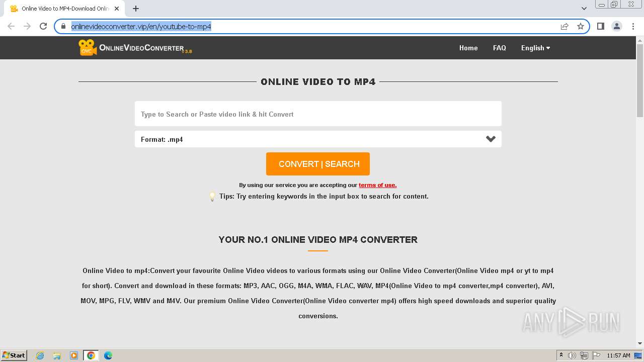Screen dimensions: 644x362
Task: Click the CONVERT | SEARCH button
Action: 318,164
